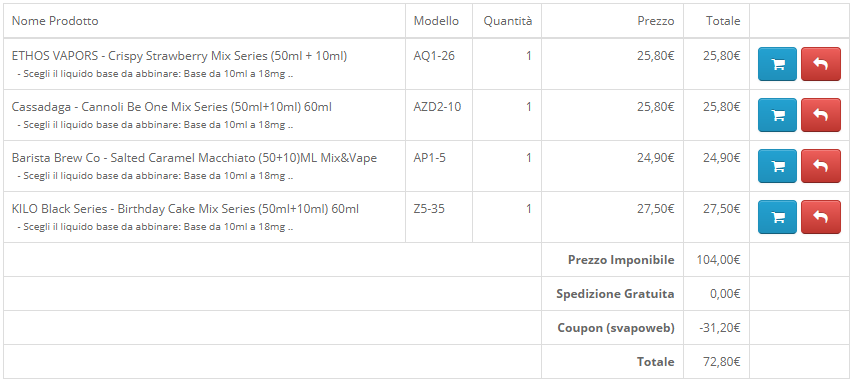Select the ETHOS VAPORS Crispy Strawberry product name
Viewport: 855px width, 385px height.
179,56
